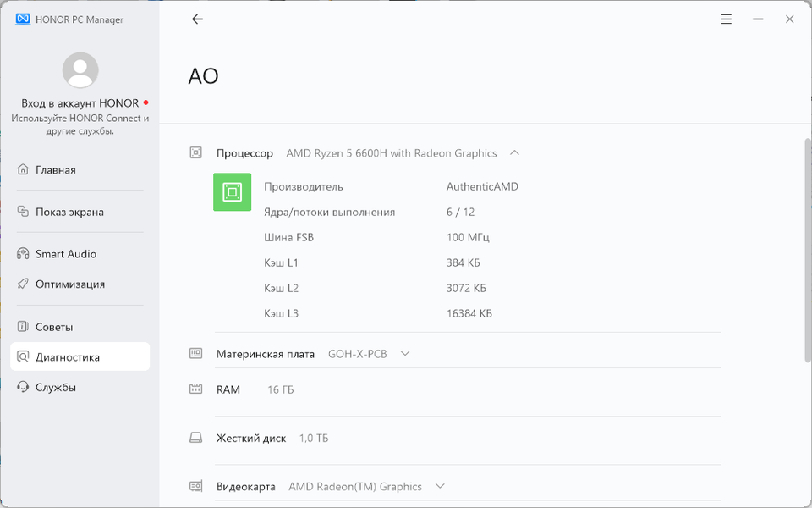
Task: Open the hamburger menu icon
Action: pyautogui.click(x=727, y=19)
